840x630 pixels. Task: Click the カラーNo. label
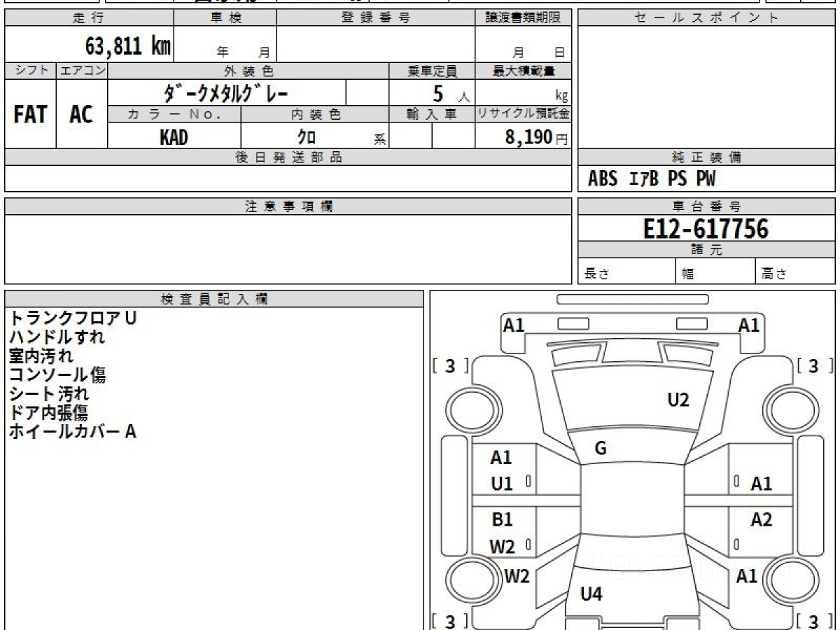coord(174,114)
